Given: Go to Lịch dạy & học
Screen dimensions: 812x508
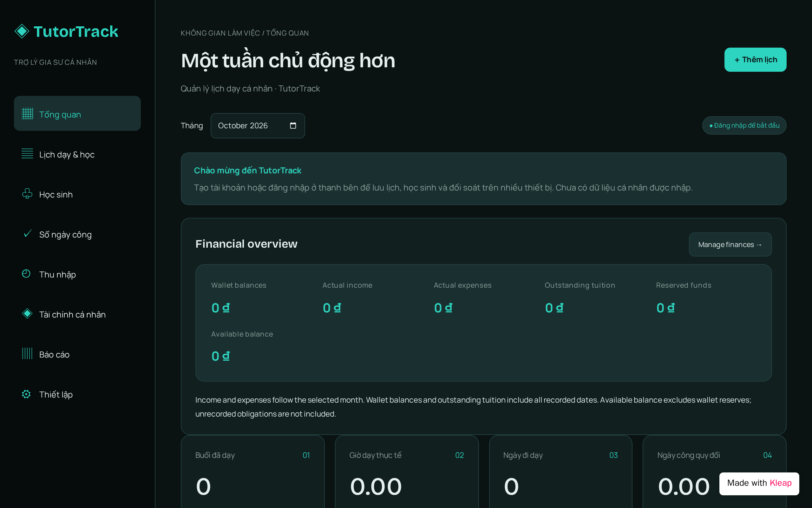Looking at the screenshot, I should click(x=77, y=154).
